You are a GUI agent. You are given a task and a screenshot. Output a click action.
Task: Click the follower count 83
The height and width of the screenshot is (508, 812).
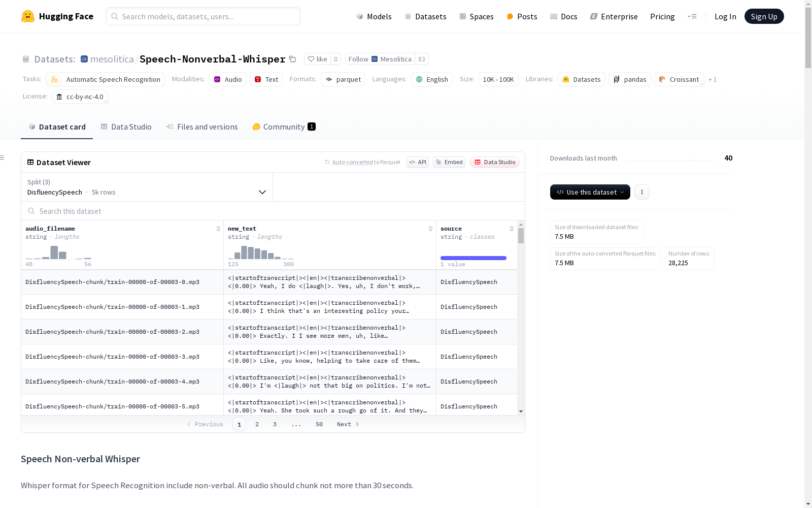click(x=422, y=59)
